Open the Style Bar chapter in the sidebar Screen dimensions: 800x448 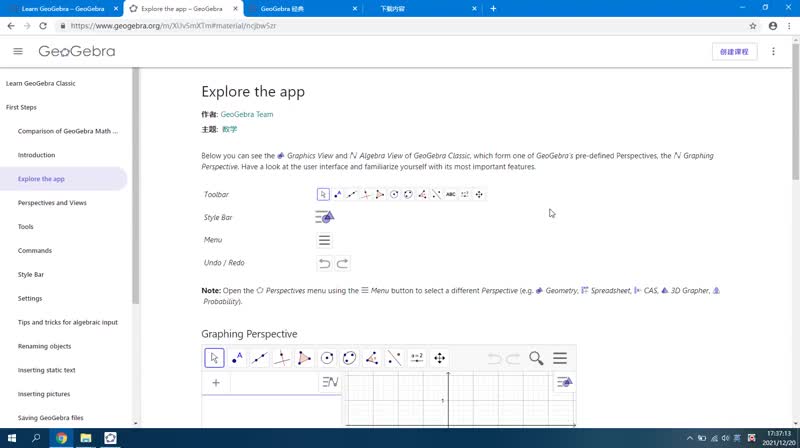click(x=31, y=275)
